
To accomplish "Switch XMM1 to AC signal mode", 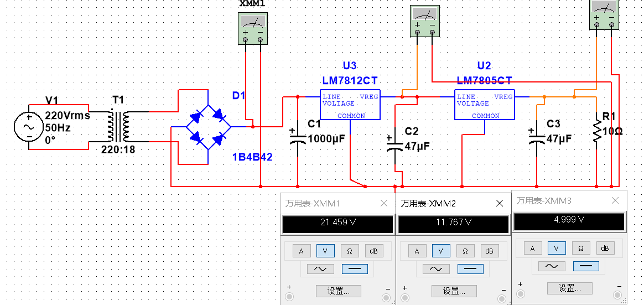I will click(320, 269).
